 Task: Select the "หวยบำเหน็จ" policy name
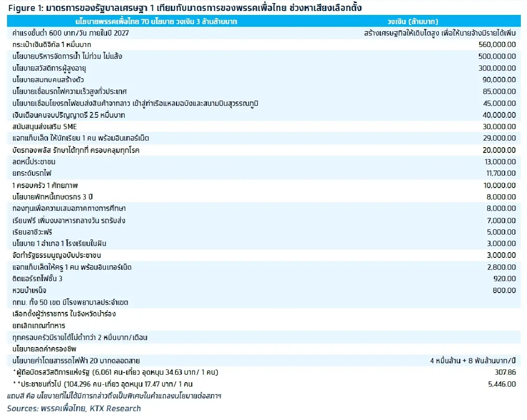pos(29,290)
